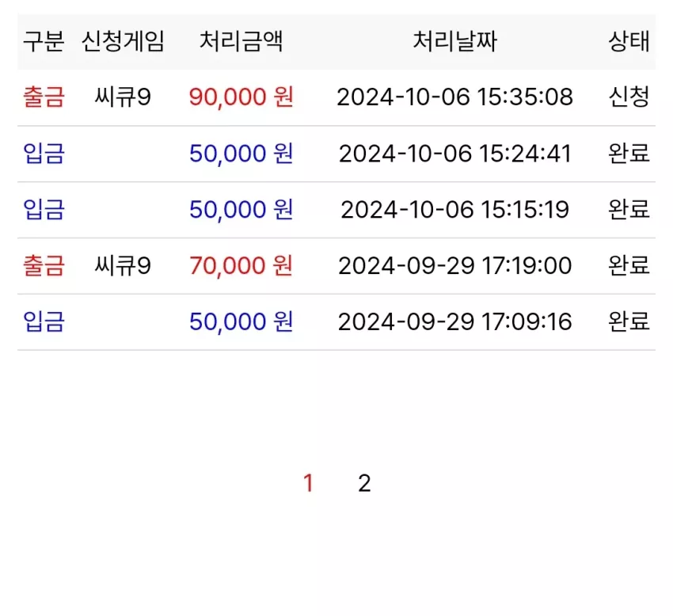Screen dimensions: 673x616
Task: Click date 2024-09-29 17:19:00
Action: point(454,266)
